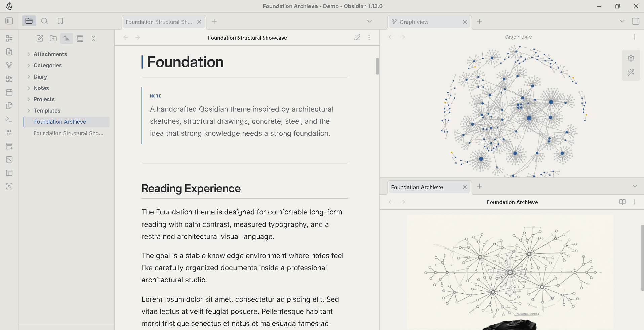Open more options for Foundation Structural Showcase
Image resolution: width=644 pixels, height=330 pixels.
pos(369,37)
